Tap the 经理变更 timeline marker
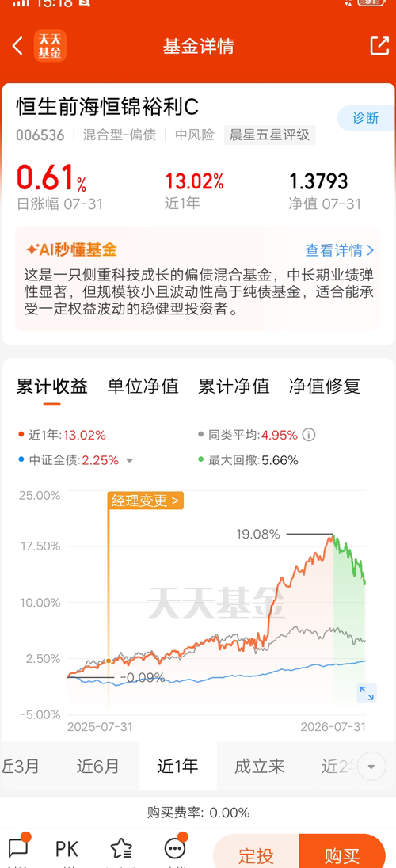 145,501
